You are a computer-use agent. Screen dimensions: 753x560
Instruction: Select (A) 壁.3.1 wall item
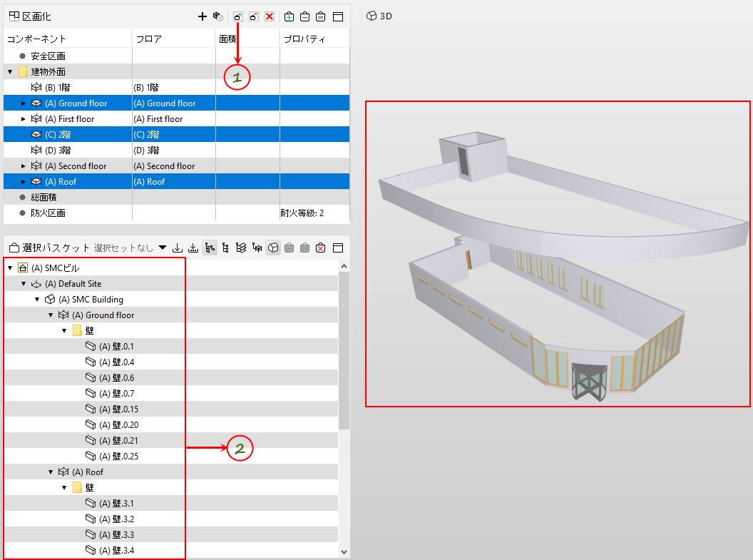(x=116, y=504)
